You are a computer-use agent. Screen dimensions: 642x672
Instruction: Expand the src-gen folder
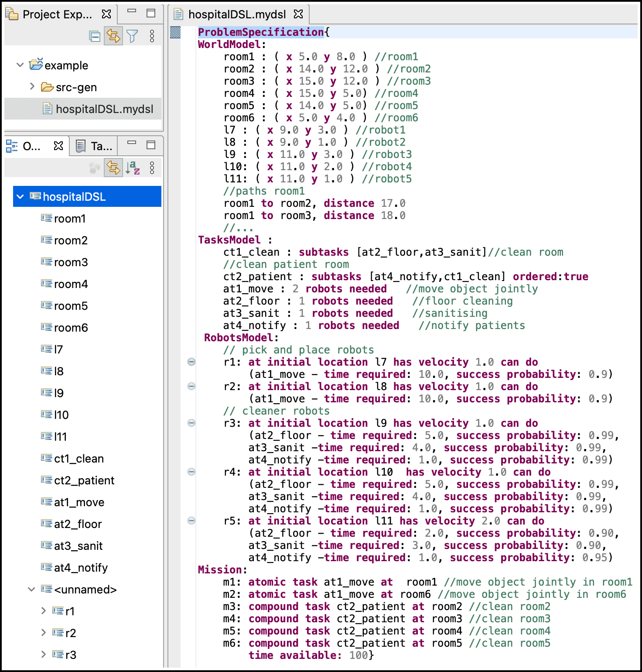pyautogui.click(x=32, y=86)
